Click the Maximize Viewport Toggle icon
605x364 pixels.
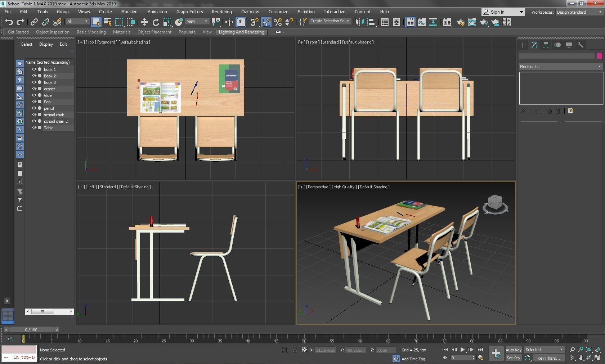click(x=597, y=358)
